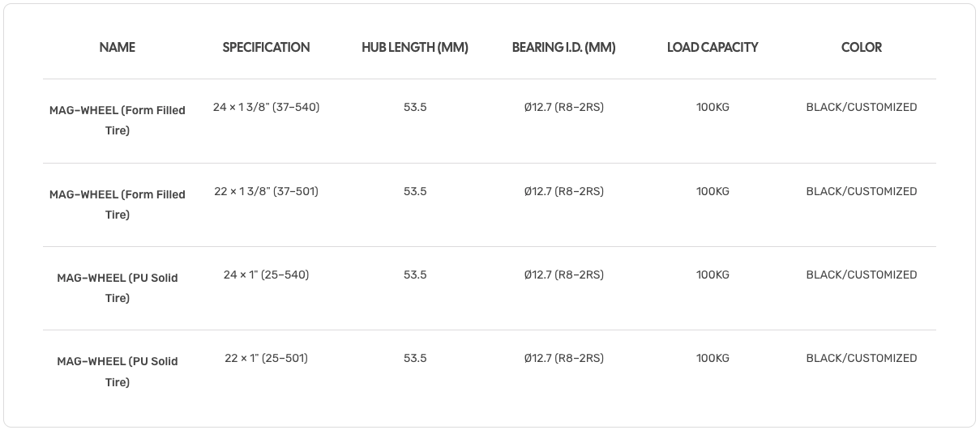The width and height of the screenshot is (980, 430).
Task: Click the wheel name in the 37-501 row
Action: pos(118,204)
